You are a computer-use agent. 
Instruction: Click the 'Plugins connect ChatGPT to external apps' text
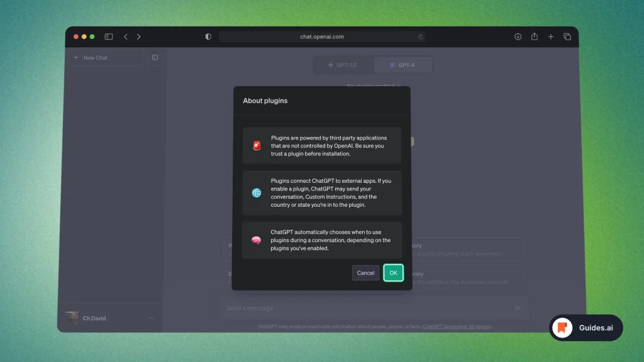[x=331, y=192]
